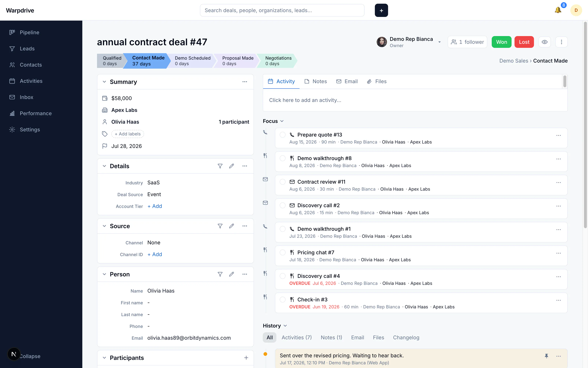This screenshot has height=368, width=588.
Task: Mark Demo walkthrough #1 as done
Action: point(282,229)
